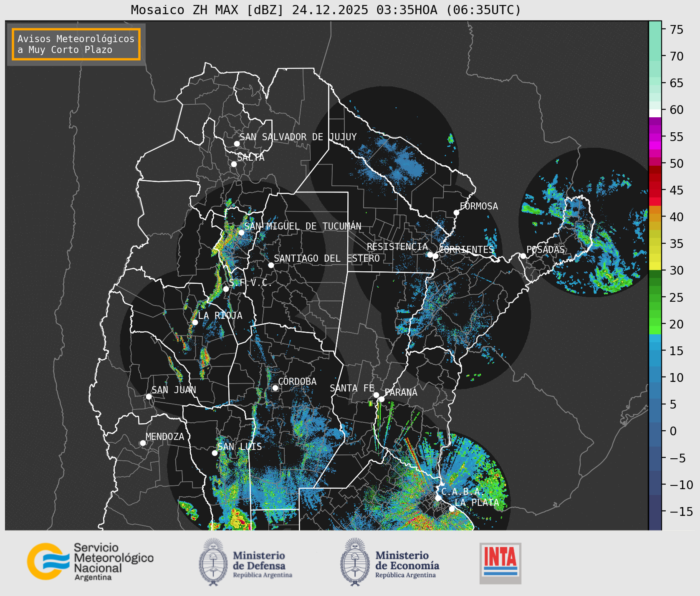Click the Posadas city dot
The height and width of the screenshot is (596, 700).
[x=523, y=256]
